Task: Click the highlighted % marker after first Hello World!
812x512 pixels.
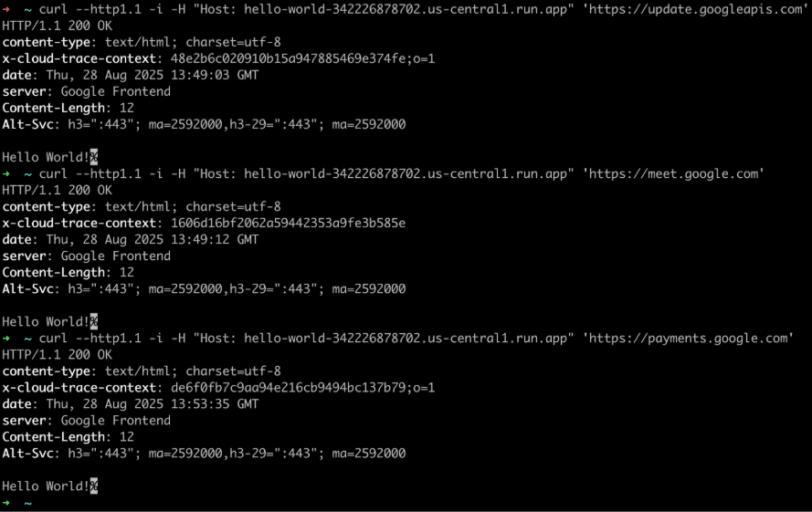Action: click(x=94, y=157)
